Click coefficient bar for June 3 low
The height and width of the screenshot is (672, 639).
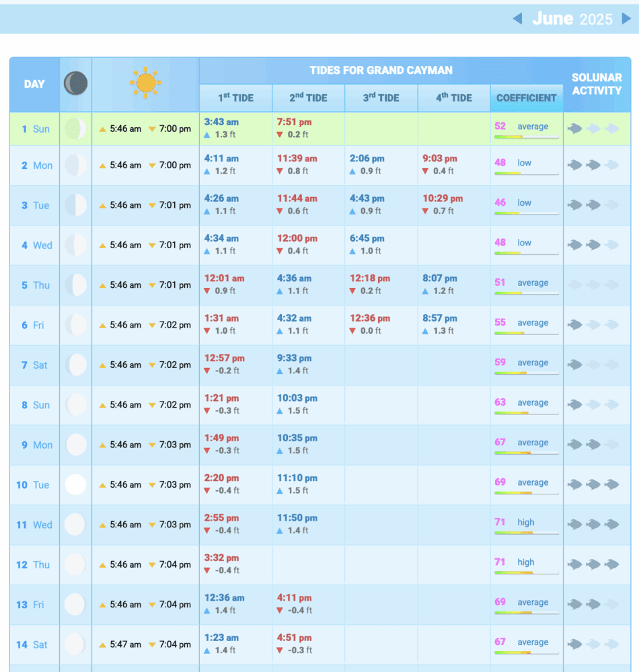pyautogui.click(x=526, y=214)
